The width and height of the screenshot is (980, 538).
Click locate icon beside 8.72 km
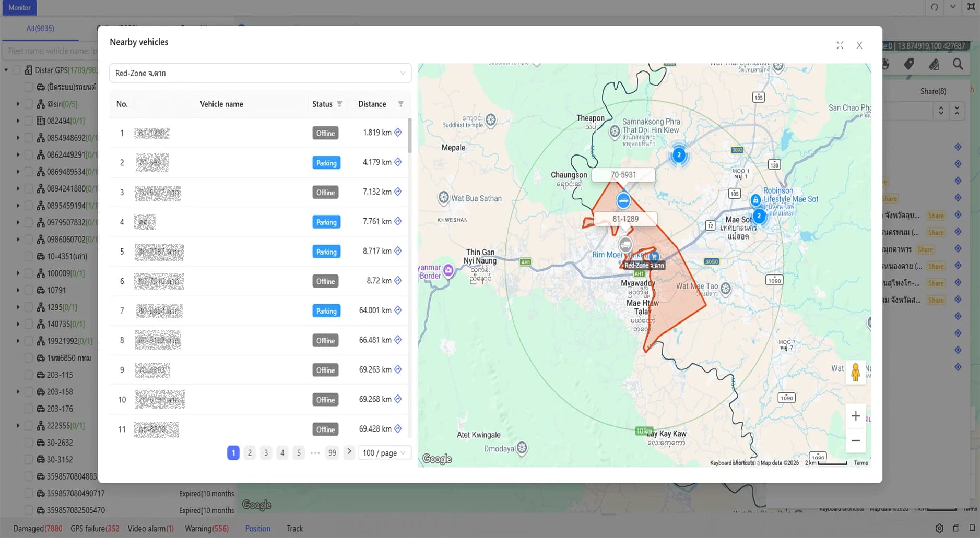click(398, 281)
